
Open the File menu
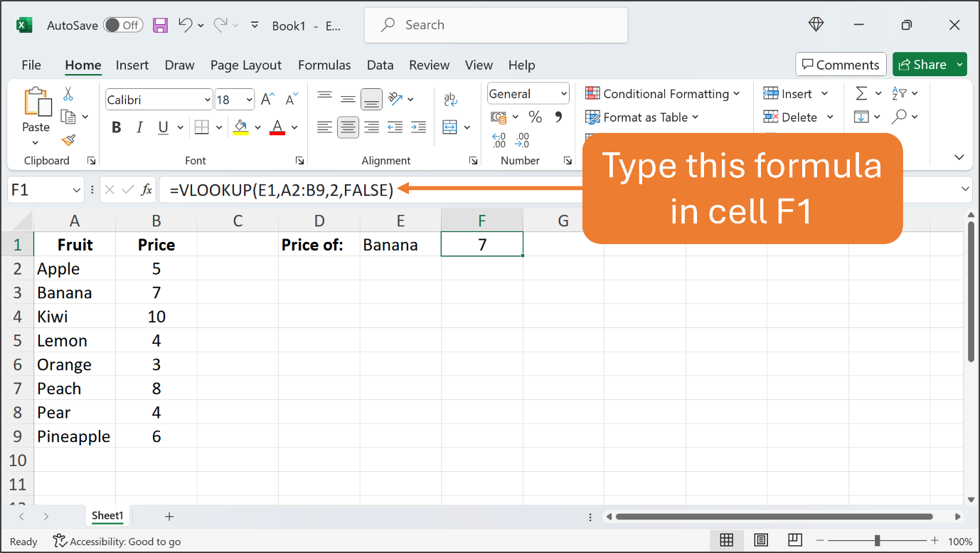[31, 65]
